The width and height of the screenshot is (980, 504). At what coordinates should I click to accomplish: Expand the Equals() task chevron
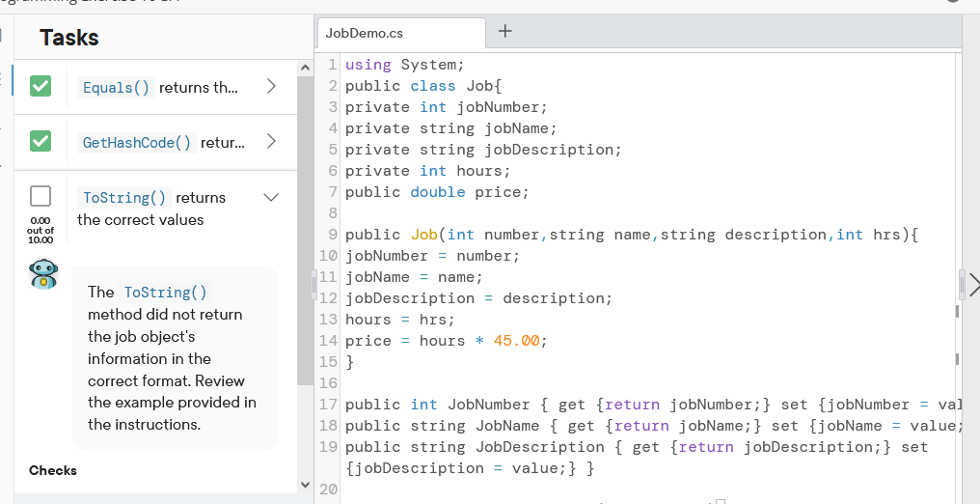(271, 86)
